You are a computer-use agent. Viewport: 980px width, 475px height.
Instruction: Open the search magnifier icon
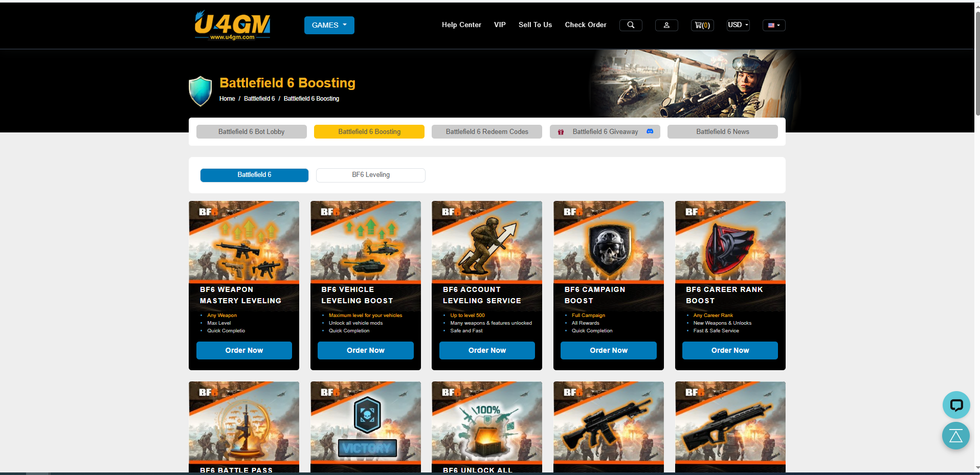pos(630,25)
